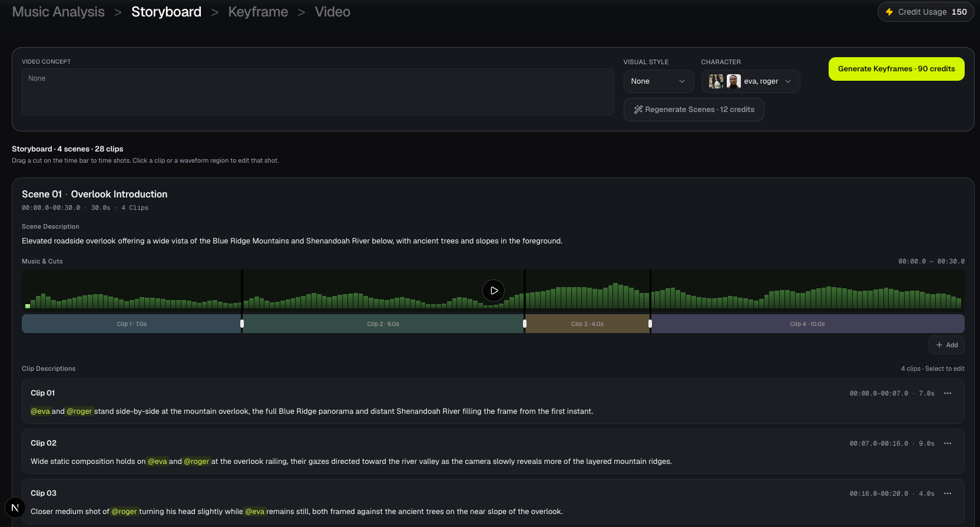Click the eva character avatar thumbnail
This screenshot has width=980, height=527.
point(716,81)
